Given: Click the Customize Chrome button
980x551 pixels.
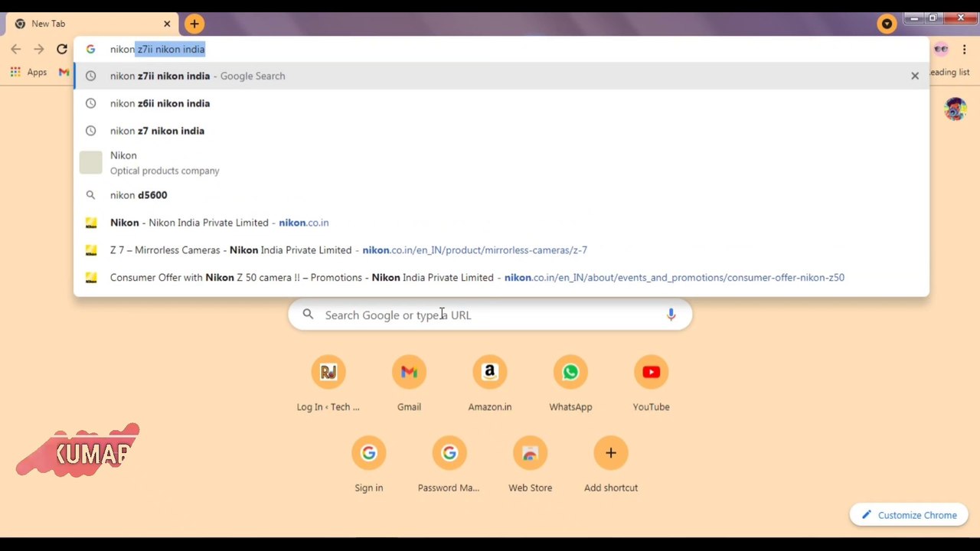Looking at the screenshot, I should [x=909, y=515].
